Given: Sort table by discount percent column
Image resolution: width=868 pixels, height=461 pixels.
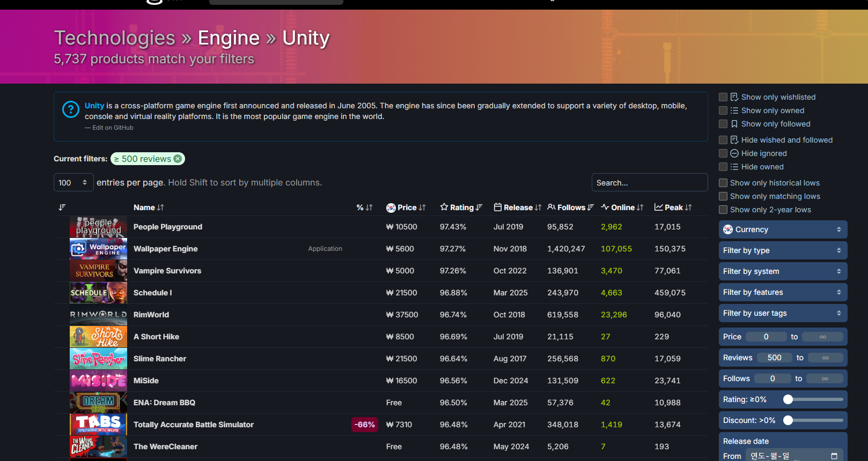Looking at the screenshot, I should pyautogui.click(x=365, y=207).
